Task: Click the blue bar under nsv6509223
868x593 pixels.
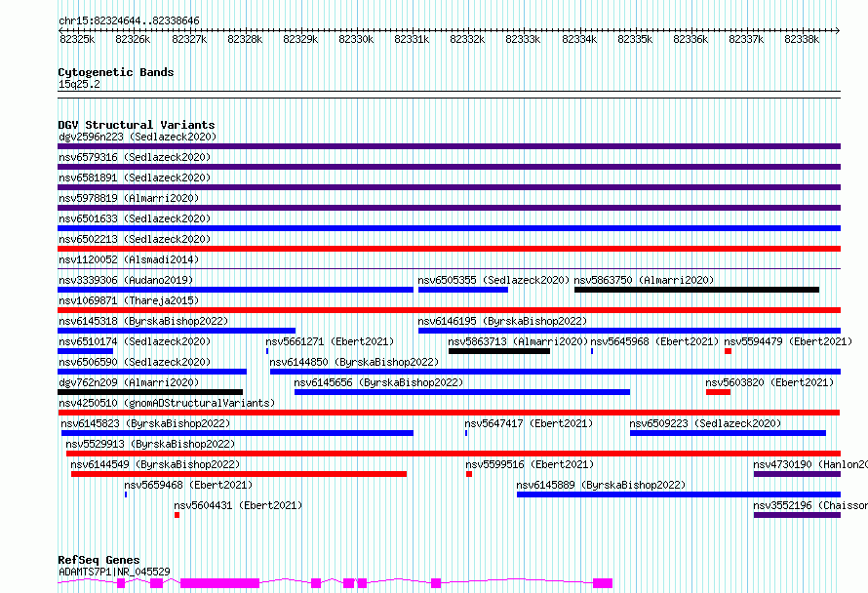Action: tap(728, 433)
